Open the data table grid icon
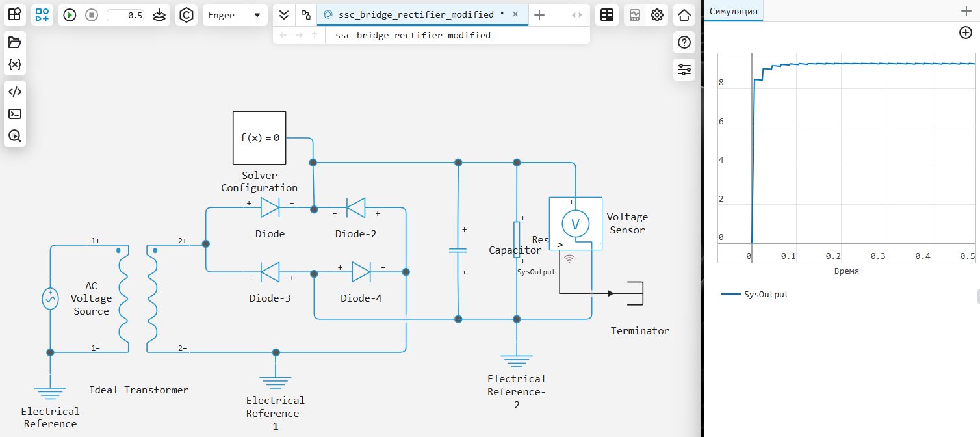The image size is (980, 437). pos(607,15)
